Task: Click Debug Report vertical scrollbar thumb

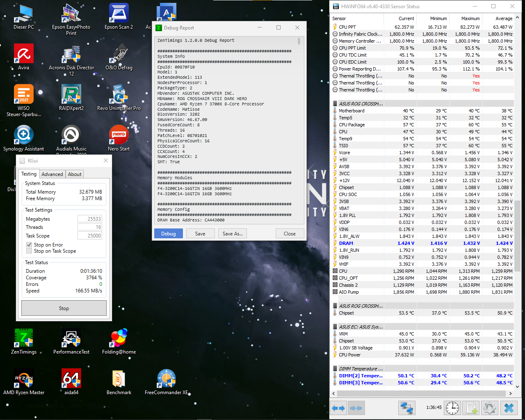Action: point(299,41)
